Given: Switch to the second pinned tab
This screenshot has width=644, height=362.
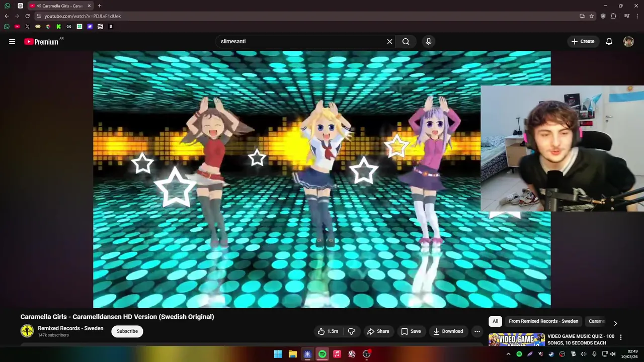Looking at the screenshot, I should [20, 6].
